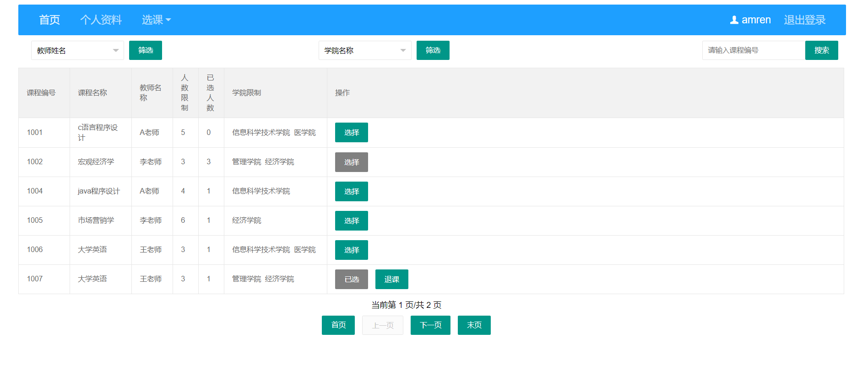Click the c语言程序设计 course name

98,133
